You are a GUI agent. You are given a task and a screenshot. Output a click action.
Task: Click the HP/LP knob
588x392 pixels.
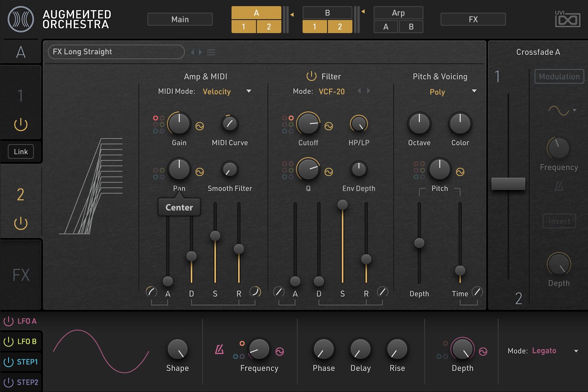click(359, 123)
